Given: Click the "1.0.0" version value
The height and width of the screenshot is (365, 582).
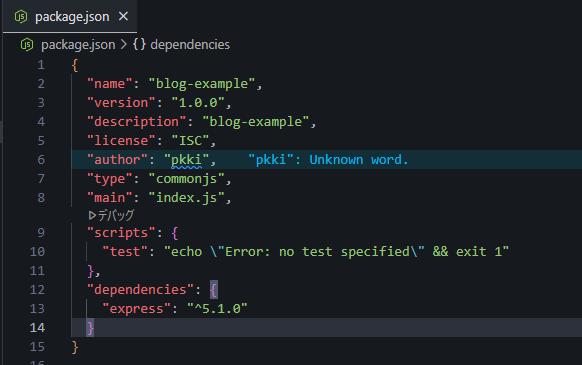Looking at the screenshot, I should tap(198, 103).
